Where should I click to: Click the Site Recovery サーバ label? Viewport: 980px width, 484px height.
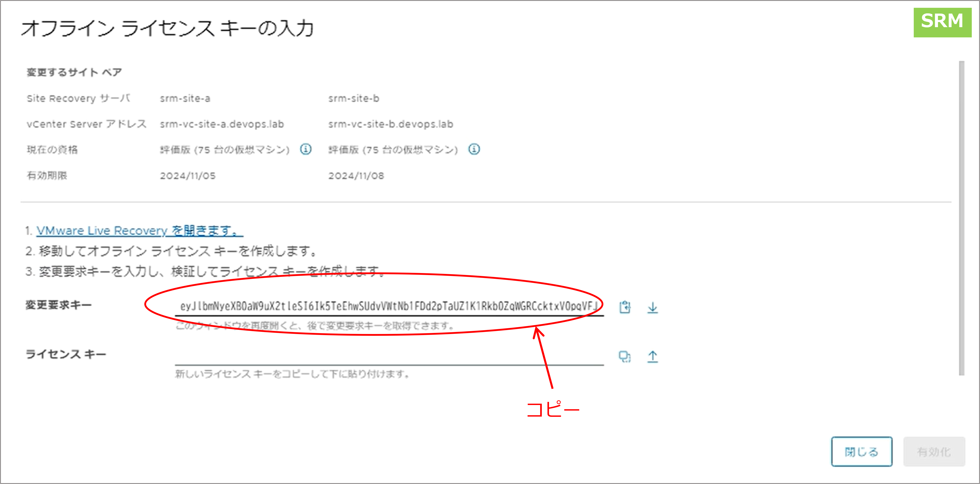78,98
